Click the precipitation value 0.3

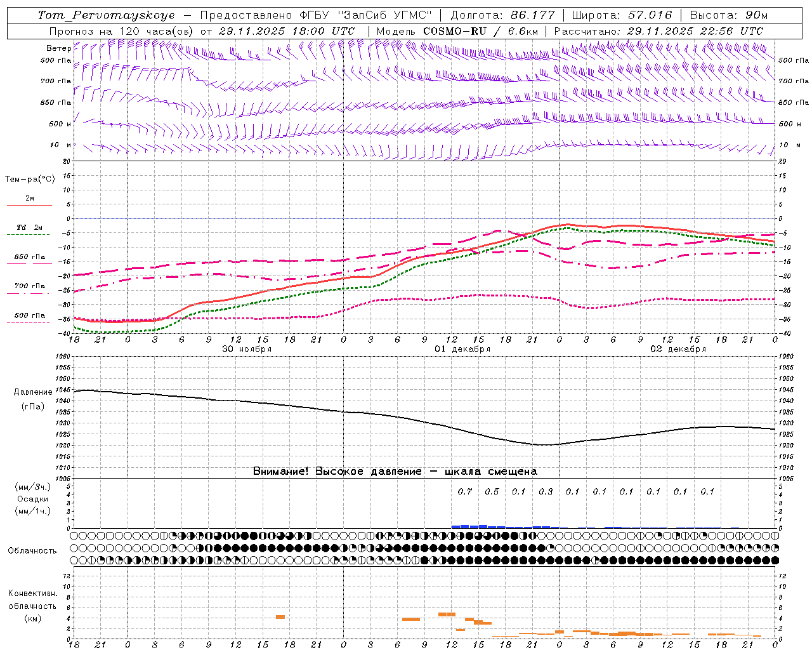(546, 491)
